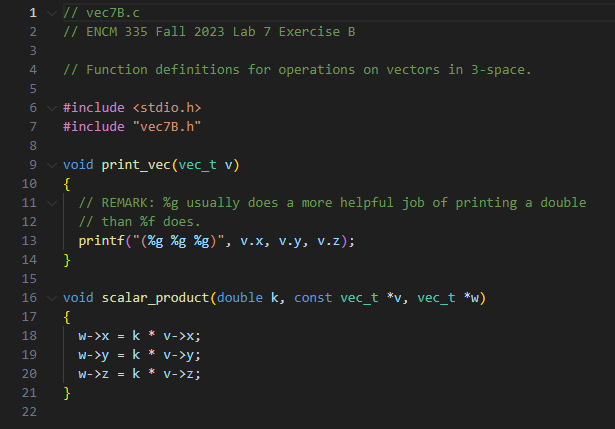615x429 pixels.
Task: Click the closing brace on line 21
Action: 67,393
